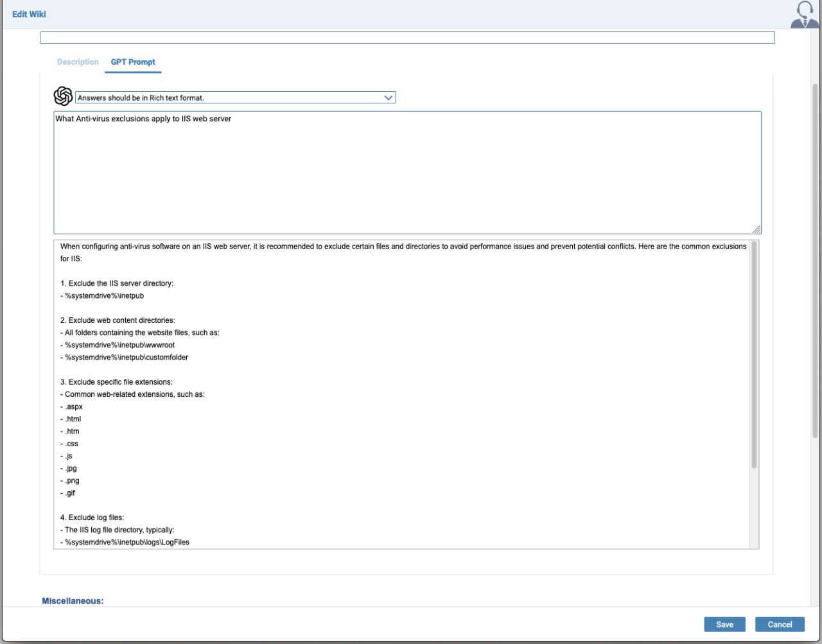This screenshot has height=644, width=822.
Task: Click the support agent headset icon
Action: [804, 14]
